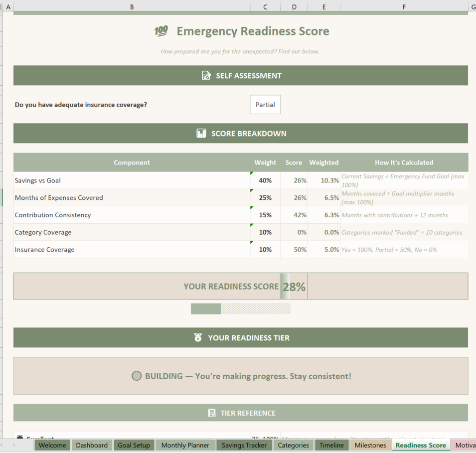Viewport: 476px width, 453px height.
Task: Click the clipboard icon in Tier Reference header
Action: click(212, 413)
